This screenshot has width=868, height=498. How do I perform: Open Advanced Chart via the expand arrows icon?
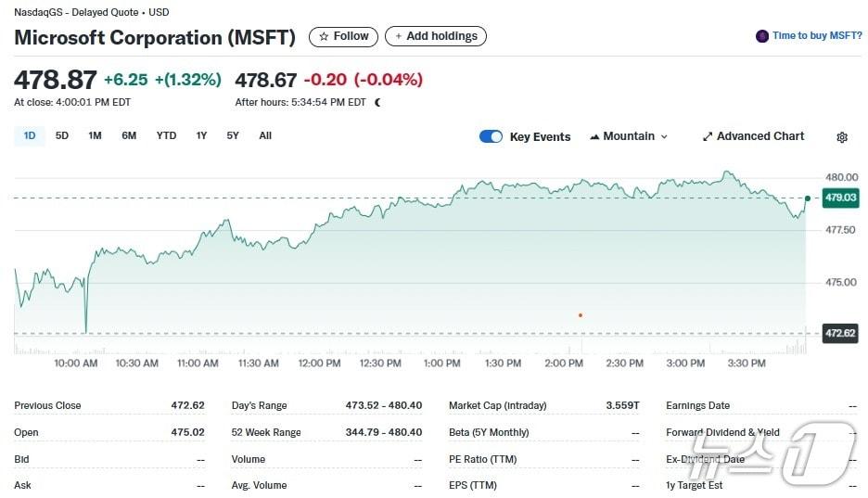coord(708,136)
